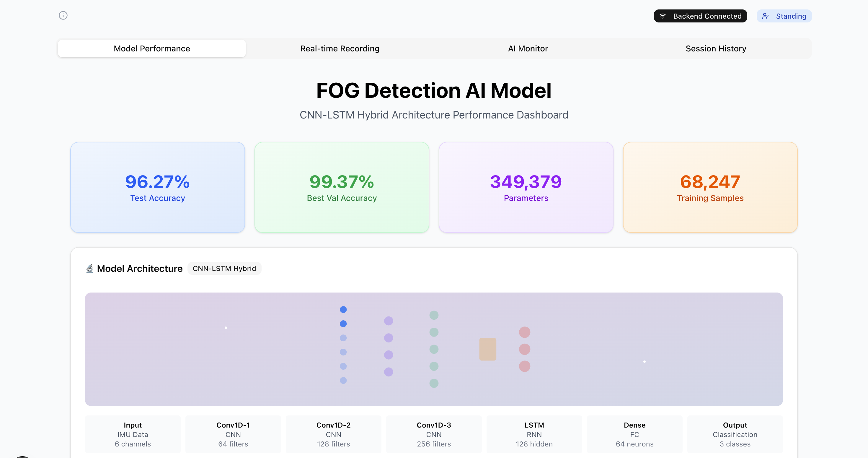Click the orange square LSTM node

(x=487, y=349)
